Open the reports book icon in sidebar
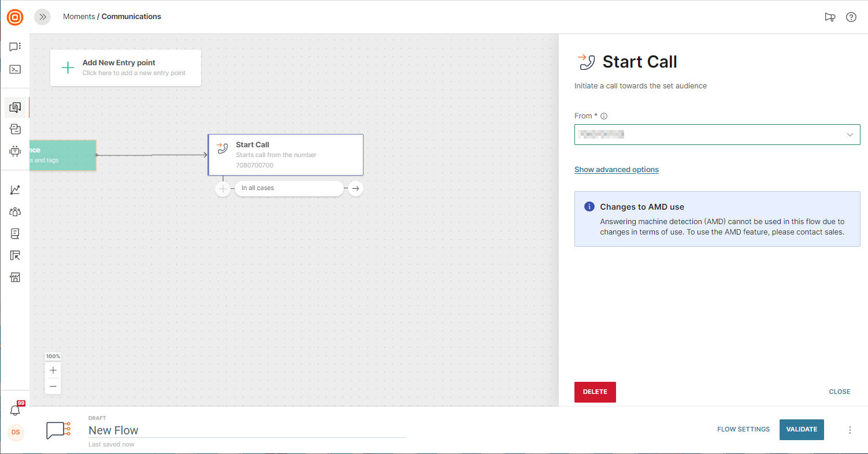 coord(15,233)
